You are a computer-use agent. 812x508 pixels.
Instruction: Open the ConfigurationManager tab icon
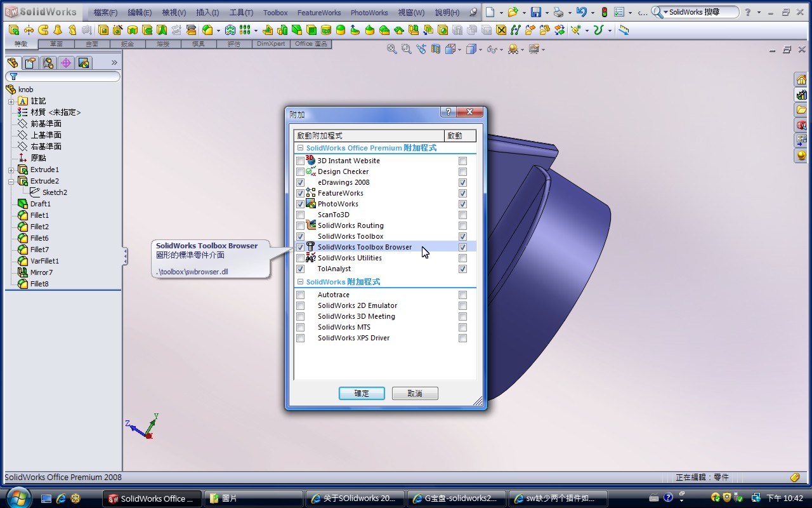point(48,62)
